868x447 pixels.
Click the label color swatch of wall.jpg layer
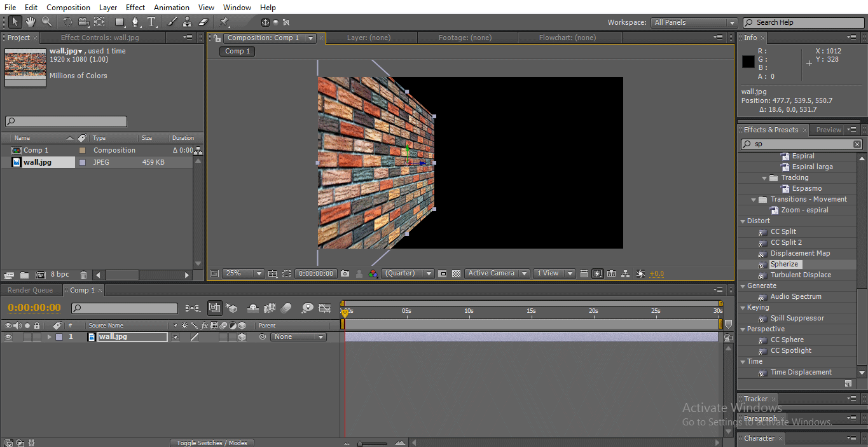(59, 337)
